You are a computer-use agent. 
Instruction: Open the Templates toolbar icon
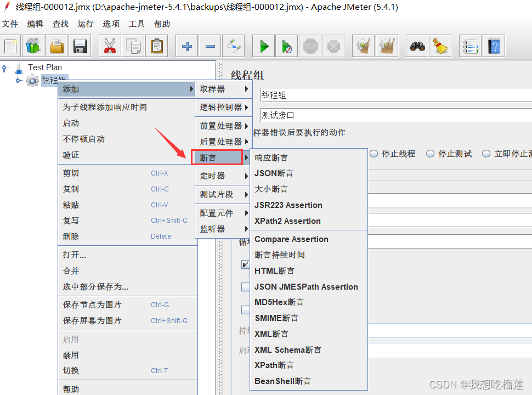tap(33, 46)
